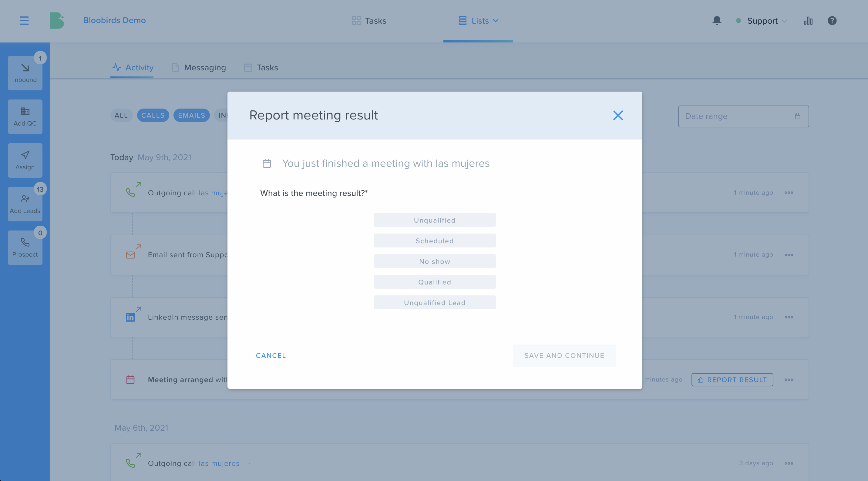This screenshot has height=481, width=868.
Task: Choose the Qualified meeting result
Action: tap(435, 282)
